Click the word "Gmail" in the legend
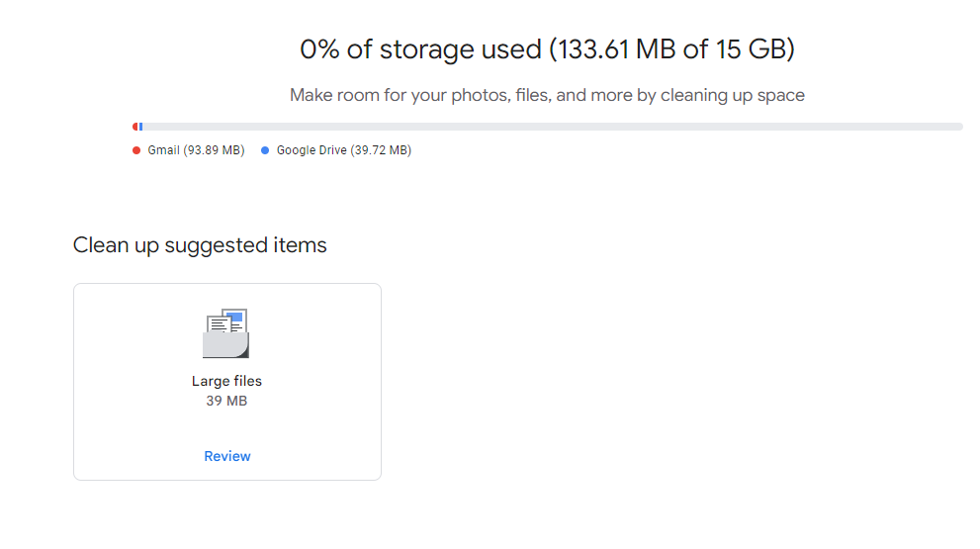Screen dimensions: 980x549 (x=163, y=150)
